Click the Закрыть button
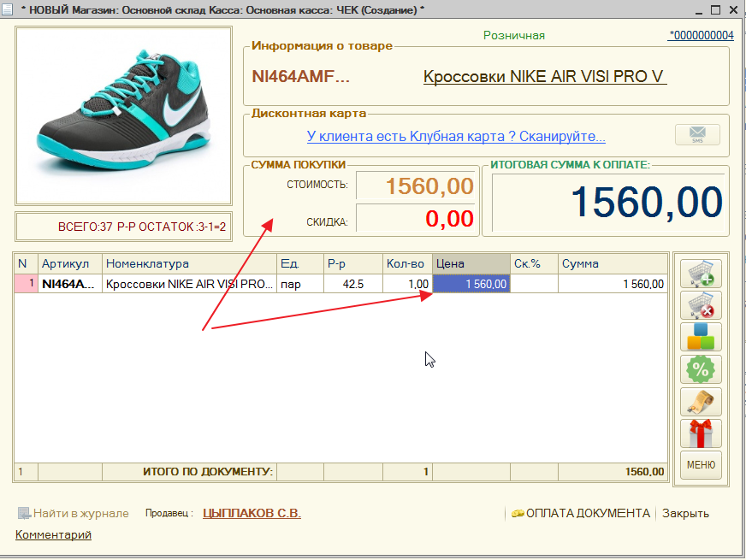Image resolution: width=746 pixels, height=560 pixels. (685, 514)
